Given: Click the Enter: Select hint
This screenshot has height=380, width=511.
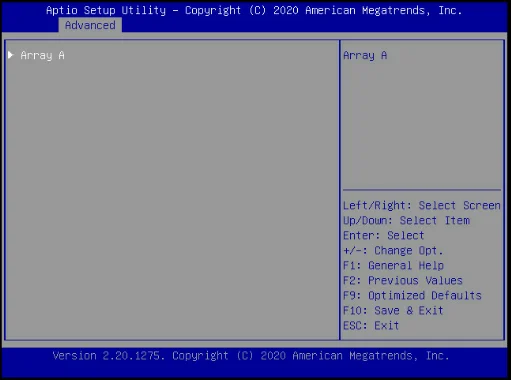Looking at the screenshot, I should click(384, 235).
